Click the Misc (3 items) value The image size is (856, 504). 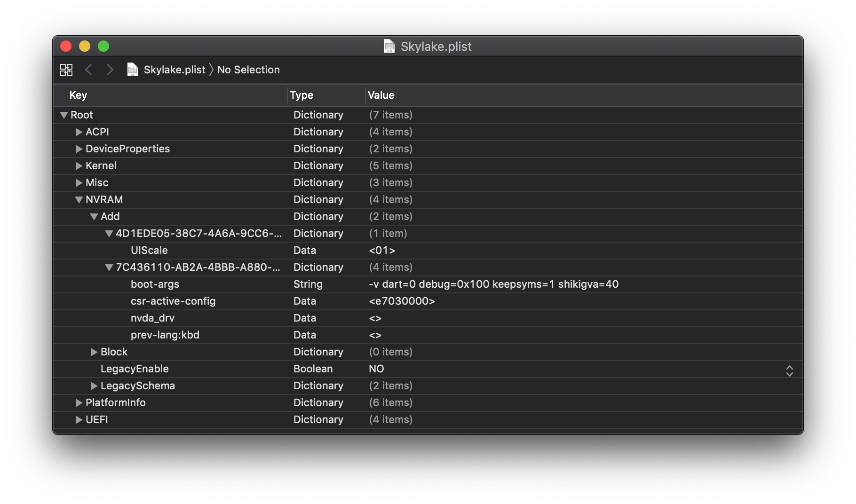tap(391, 182)
